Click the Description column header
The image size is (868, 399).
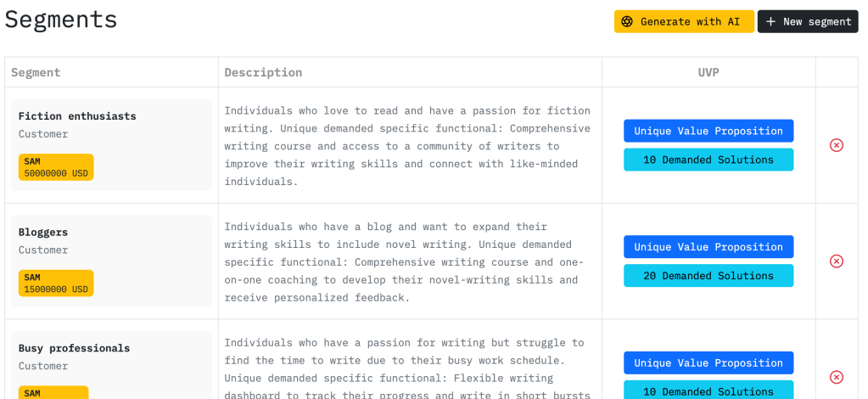(x=263, y=72)
